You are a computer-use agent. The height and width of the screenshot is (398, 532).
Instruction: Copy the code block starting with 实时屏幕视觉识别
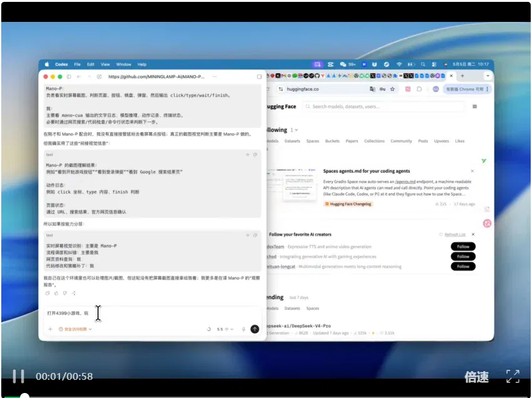pyautogui.click(x=255, y=235)
